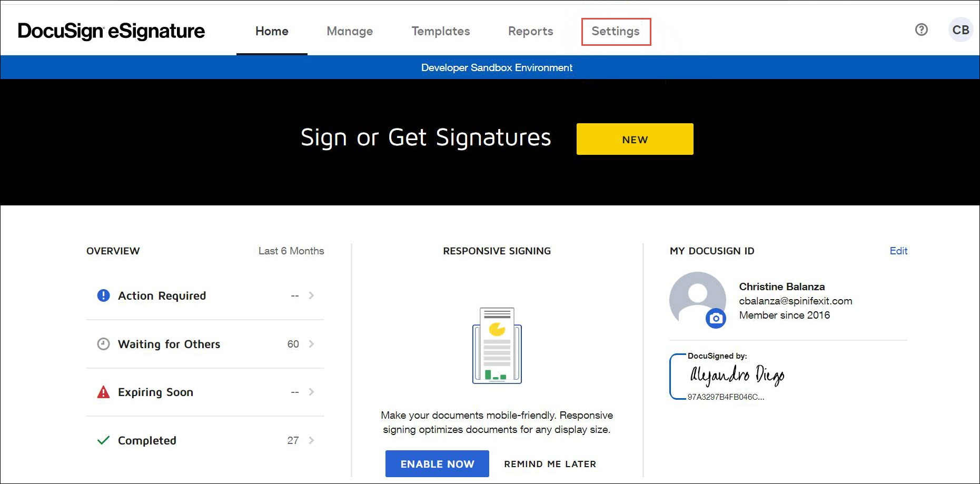980x484 pixels.
Task: Switch to the Manage tab
Action: click(350, 31)
